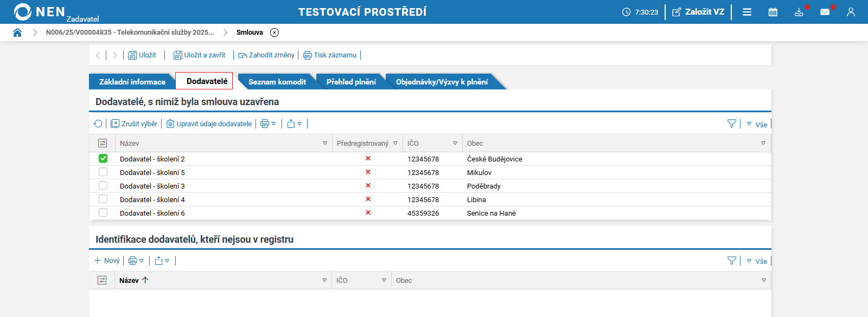Open export menu in unregistered suppliers toolbar
Screen dimensions: 868x317
(162, 261)
